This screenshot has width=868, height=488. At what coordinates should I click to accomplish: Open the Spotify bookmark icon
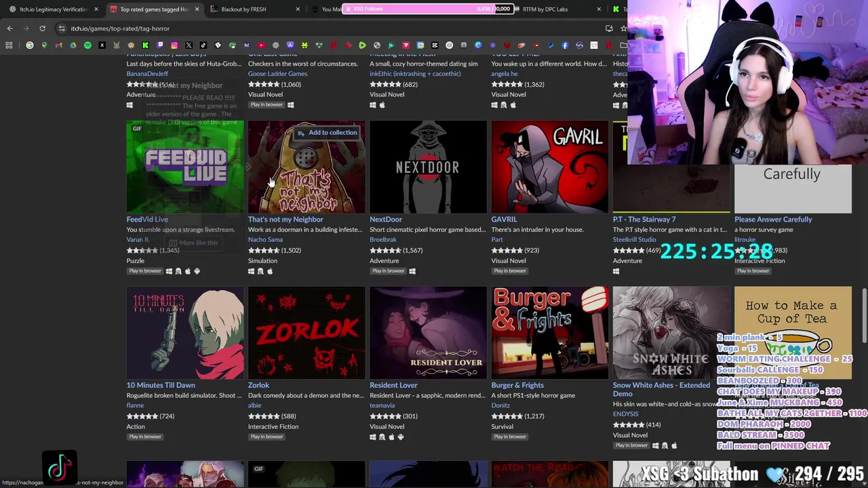(87, 45)
